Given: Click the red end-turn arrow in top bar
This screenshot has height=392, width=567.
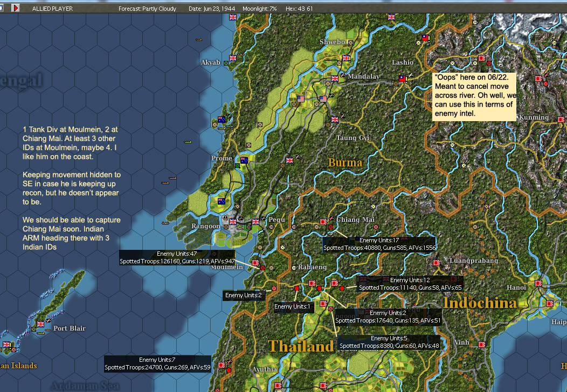Looking at the screenshot, I should pos(15,8).
